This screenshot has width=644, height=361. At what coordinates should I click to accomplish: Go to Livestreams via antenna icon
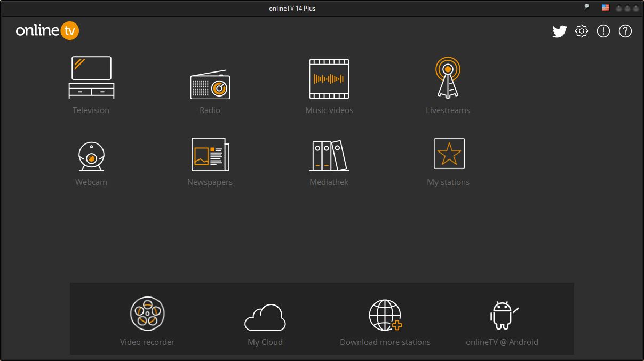448,78
